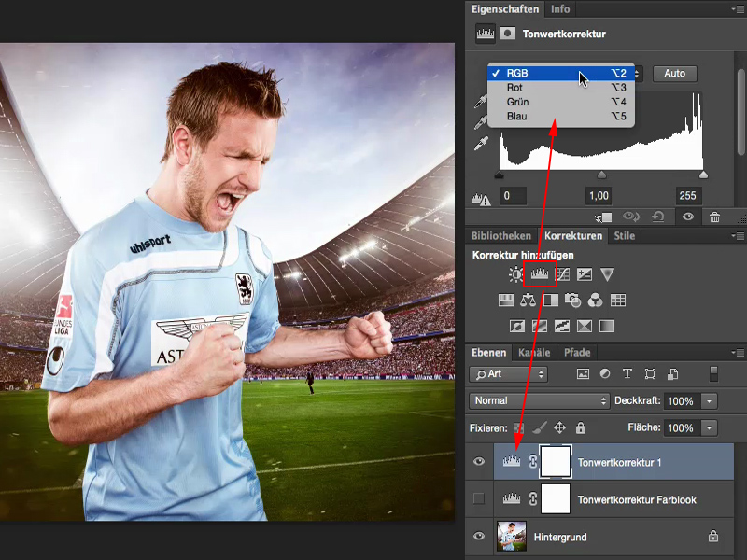Add a Levels adjustment from Korrekturen panel
The height and width of the screenshot is (560, 747).
540,273
